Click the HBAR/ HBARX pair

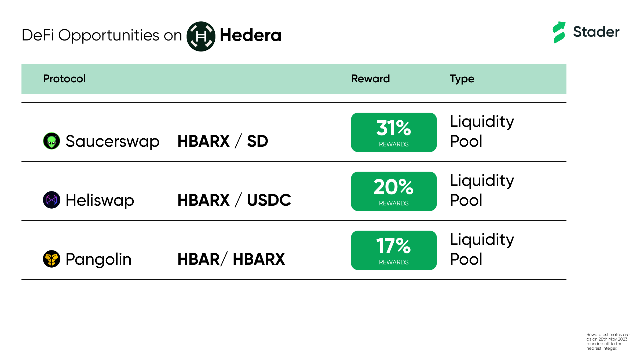(x=231, y=259)
